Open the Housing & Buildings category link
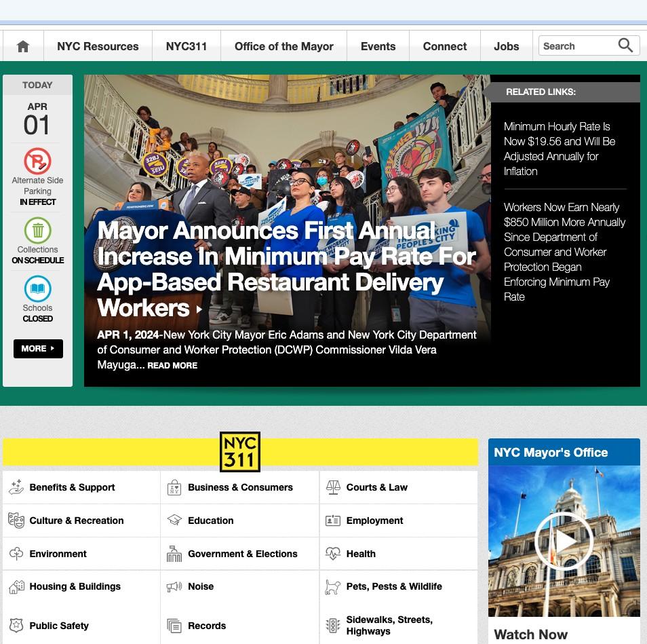The image size is (647, 644). (75, 586)
